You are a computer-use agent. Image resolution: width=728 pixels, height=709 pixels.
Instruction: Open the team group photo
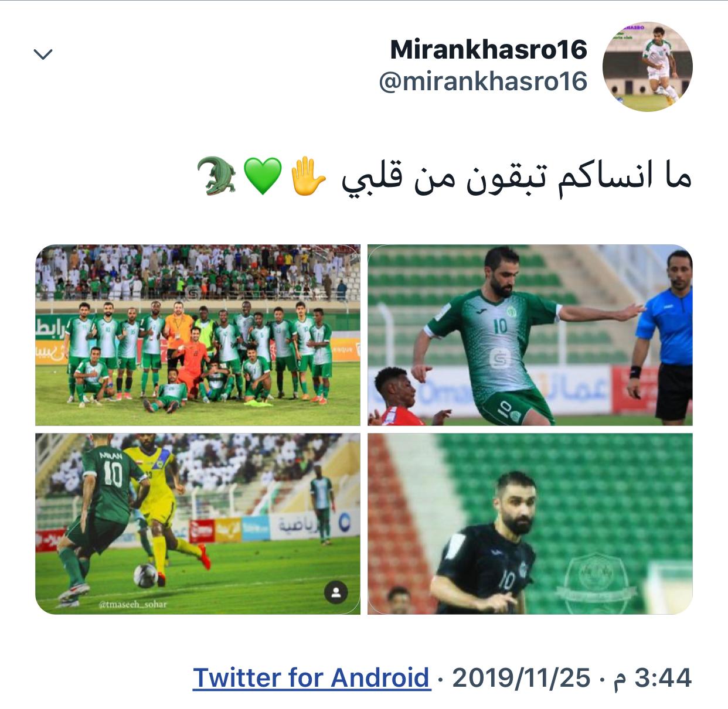point(198,335)
